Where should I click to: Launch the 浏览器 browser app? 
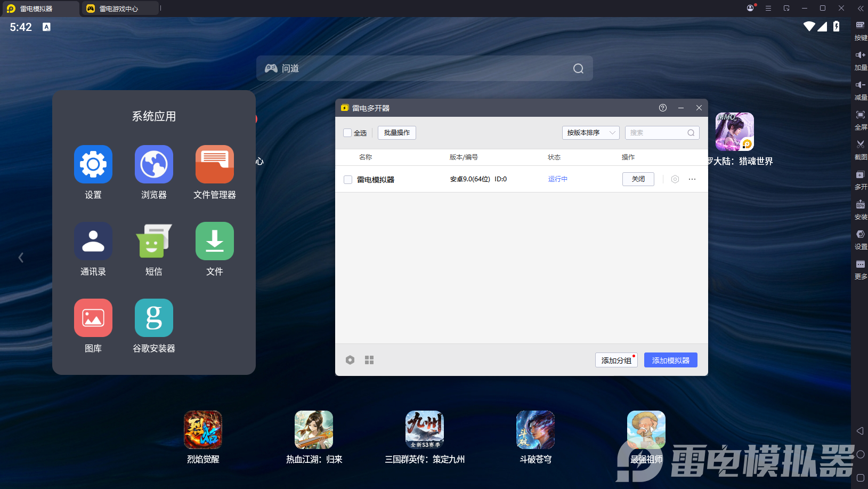154,164
